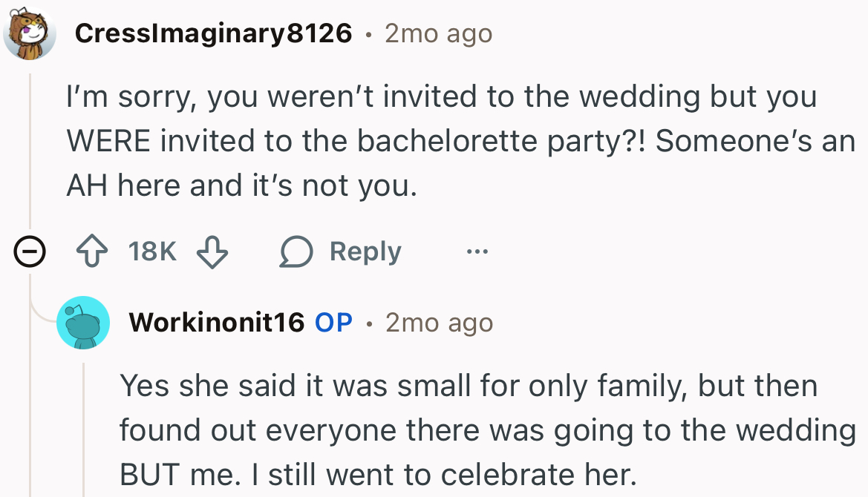
Task: Downvote the CressImaginary8126 comment
Action: (212, 252)
